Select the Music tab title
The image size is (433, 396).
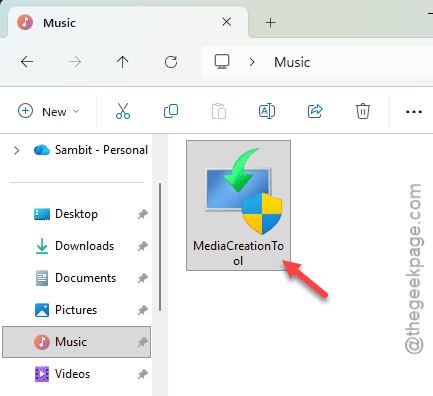59,23
